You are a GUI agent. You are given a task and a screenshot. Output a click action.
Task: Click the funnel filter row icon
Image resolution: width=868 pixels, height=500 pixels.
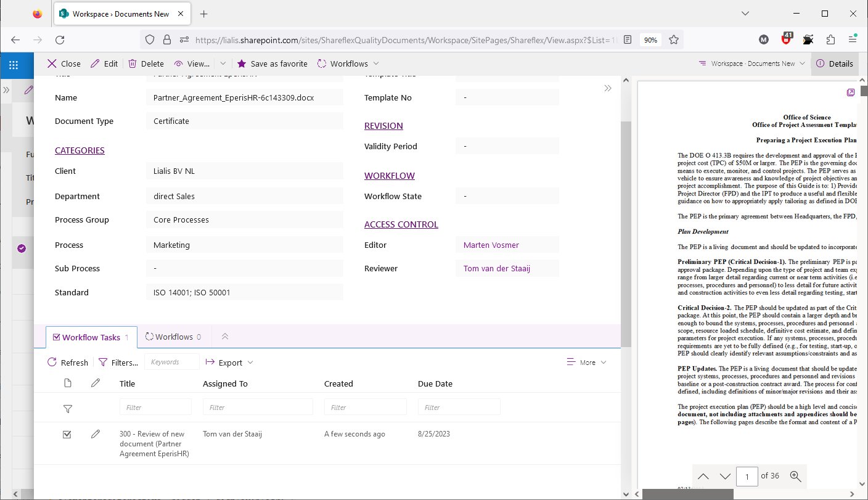pos(68,408)
